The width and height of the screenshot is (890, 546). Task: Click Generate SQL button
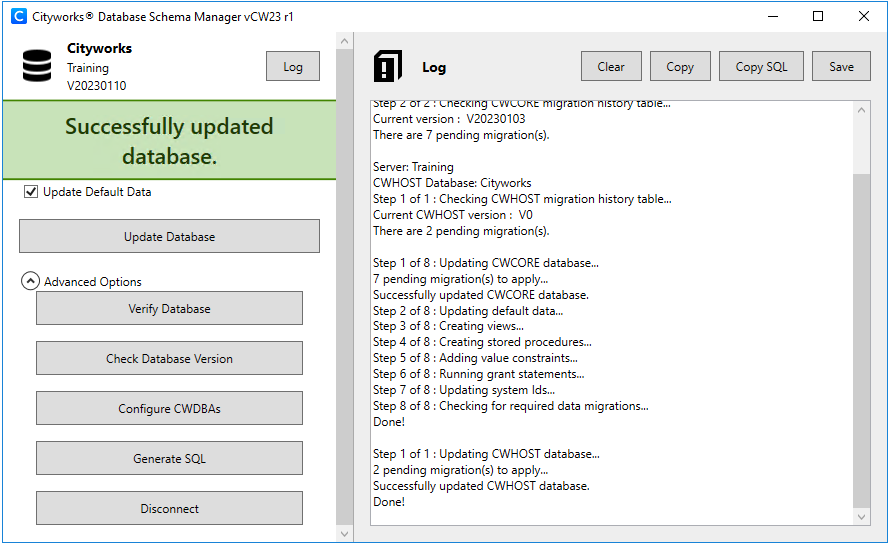[169, 459]
